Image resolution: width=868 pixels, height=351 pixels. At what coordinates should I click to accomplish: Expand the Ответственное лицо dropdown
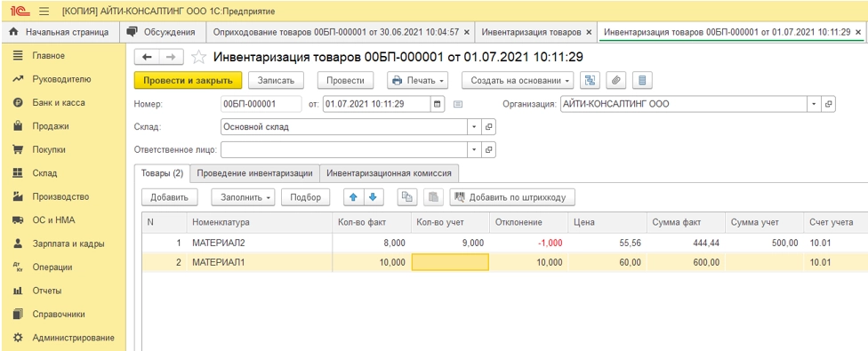point(474,150)
